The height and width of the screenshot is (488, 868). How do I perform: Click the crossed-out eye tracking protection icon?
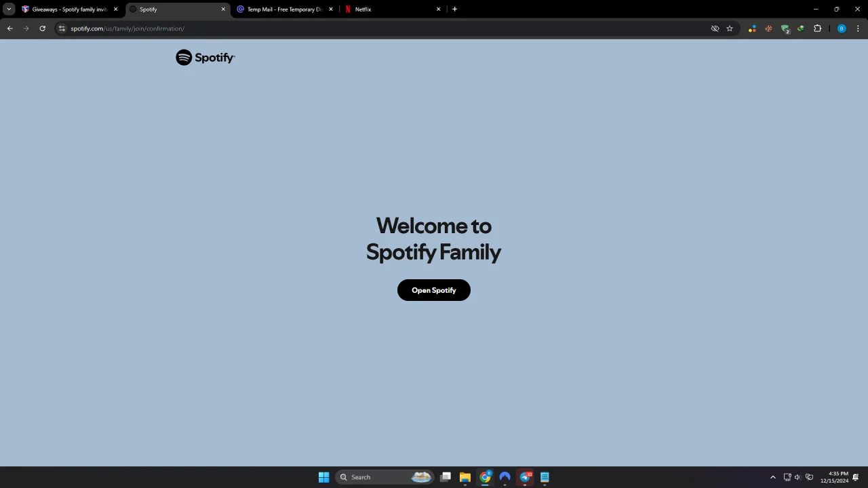click(715, 28)
